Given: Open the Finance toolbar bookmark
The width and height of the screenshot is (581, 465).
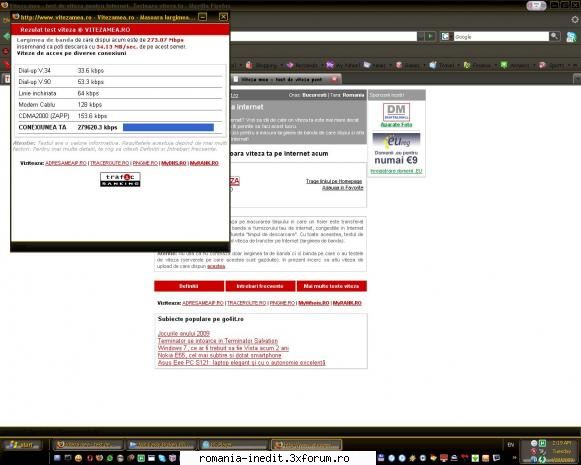Looking at the screenshot, I should click(x=478, y=66).
